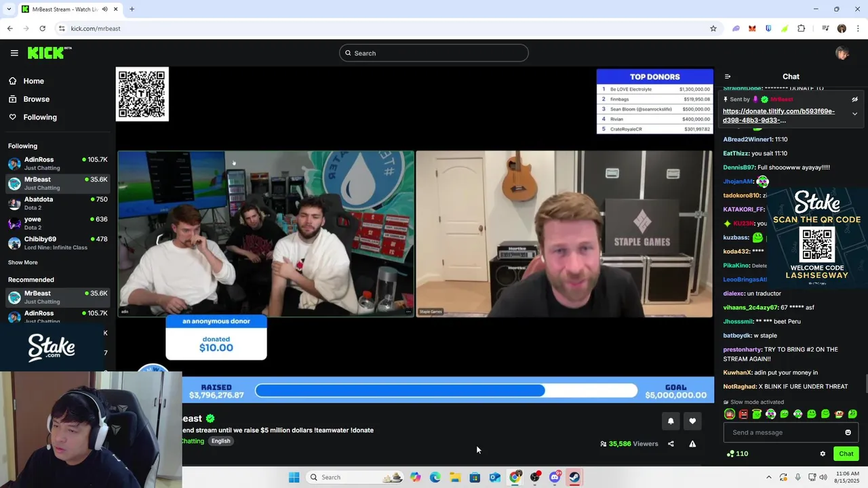The height and width of the screenshot is (488, 868).
Task: Open Discord from the taskbar
Action: click(x=555, y=477)
